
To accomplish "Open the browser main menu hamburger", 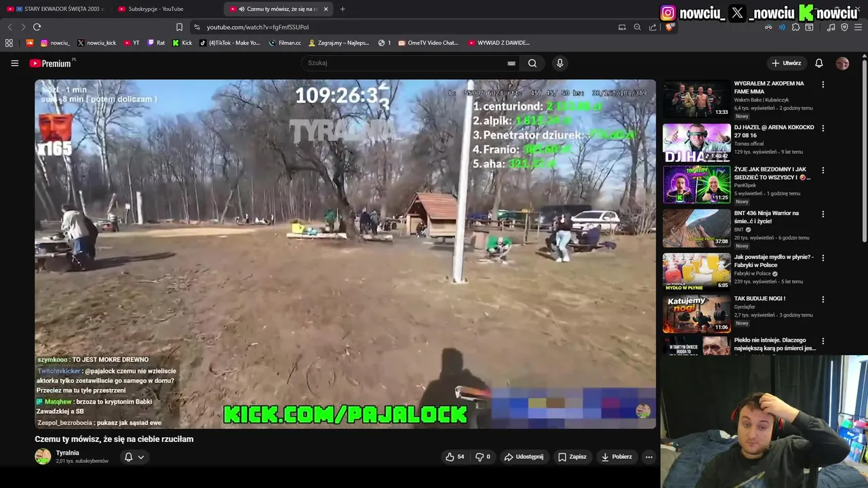I will 859,27.
